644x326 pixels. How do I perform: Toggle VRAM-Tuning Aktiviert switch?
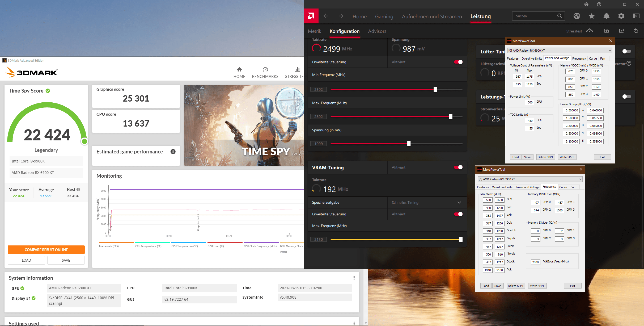pyautogui.click(x=458, y=167)
